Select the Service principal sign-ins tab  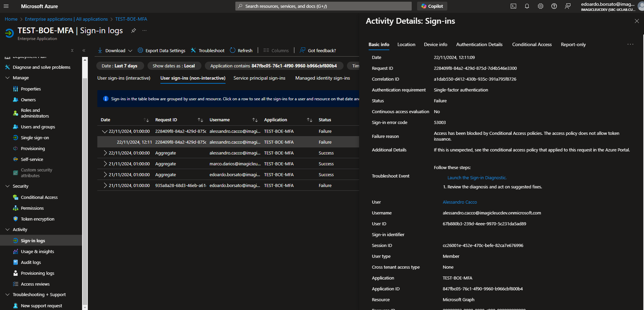[x=259, y=78]
